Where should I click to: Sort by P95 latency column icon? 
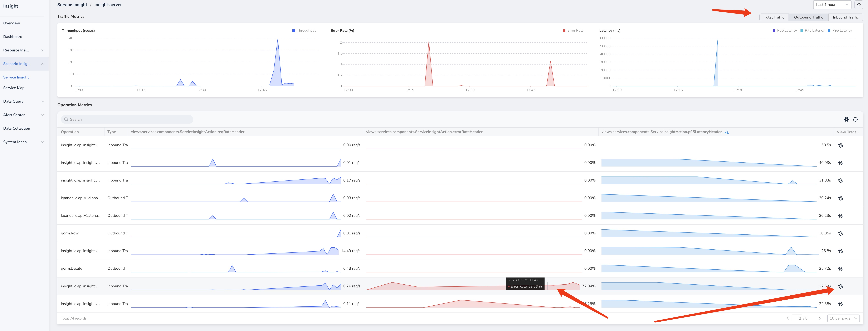point(727,132)
